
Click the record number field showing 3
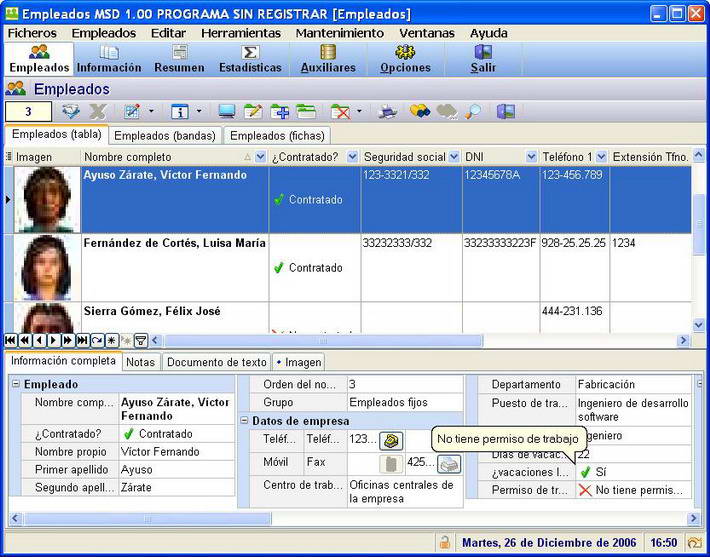(x=28, y=111)
